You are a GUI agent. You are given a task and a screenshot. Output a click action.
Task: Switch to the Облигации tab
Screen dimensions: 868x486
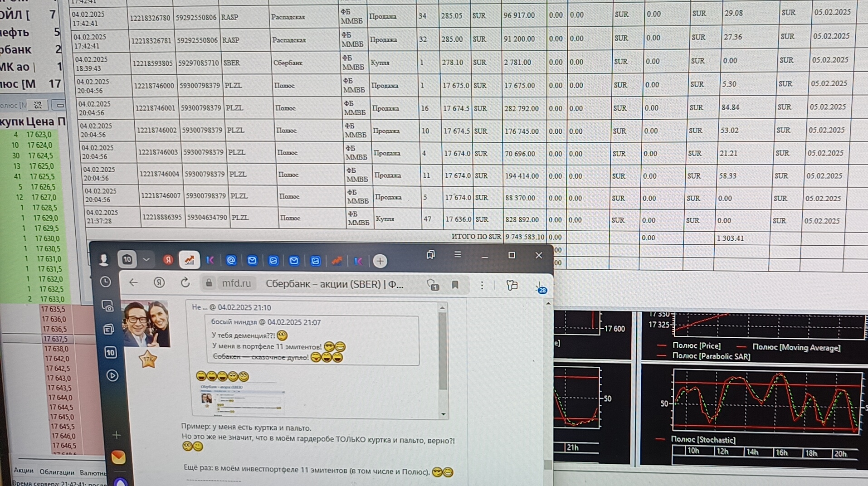(57, 472)
